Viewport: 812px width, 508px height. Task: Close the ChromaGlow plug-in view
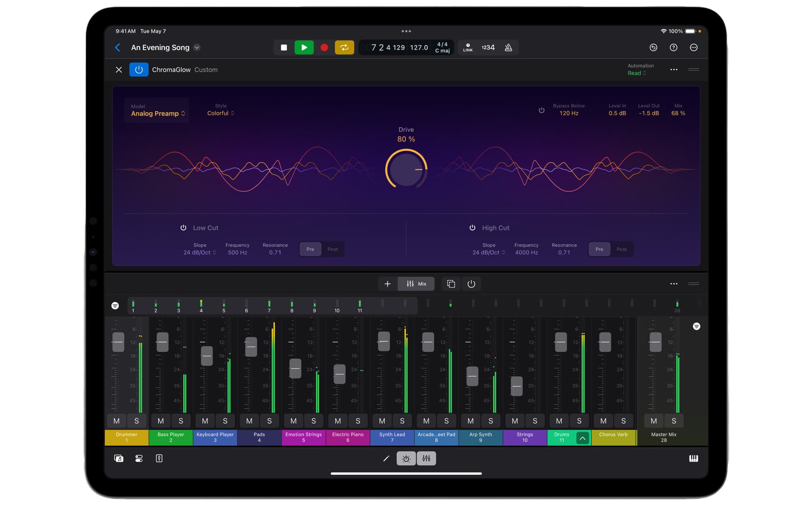119,70
